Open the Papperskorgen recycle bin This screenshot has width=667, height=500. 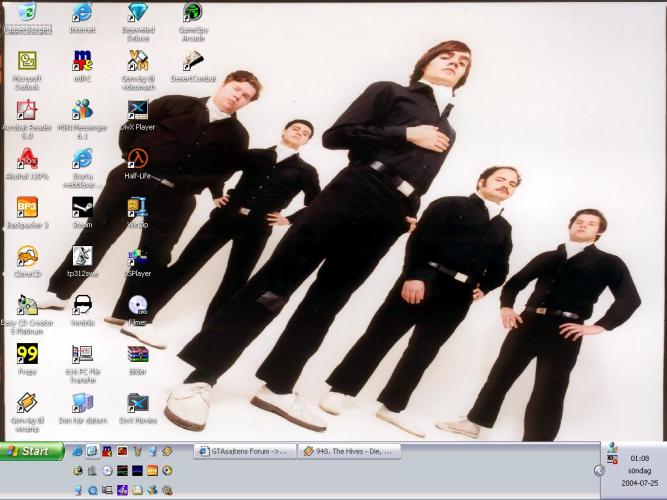(27, 13)
